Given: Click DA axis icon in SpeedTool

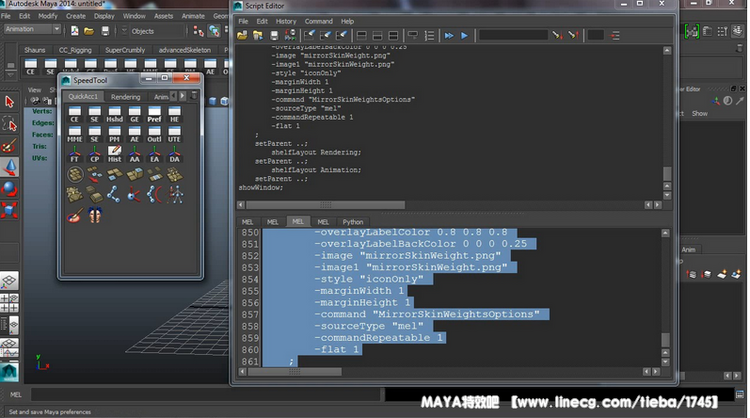Looking at the screenshot, I should click(174, 154).
